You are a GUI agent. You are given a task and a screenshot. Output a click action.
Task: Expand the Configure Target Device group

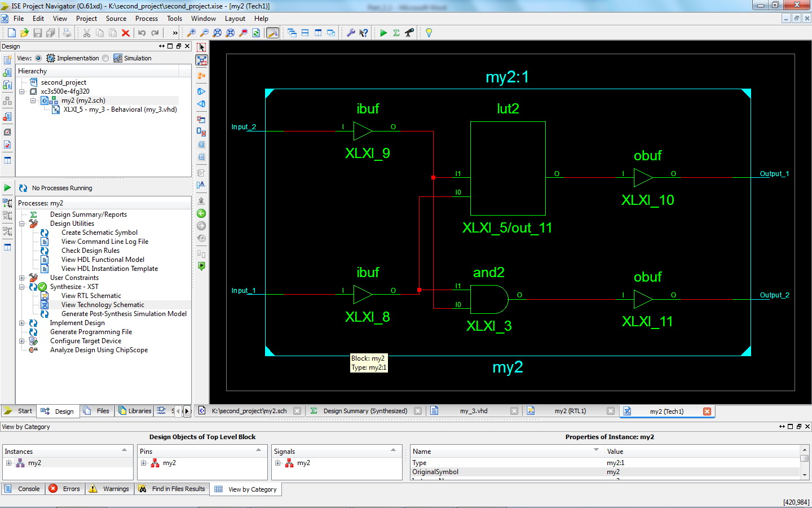(x=22, y=341)
